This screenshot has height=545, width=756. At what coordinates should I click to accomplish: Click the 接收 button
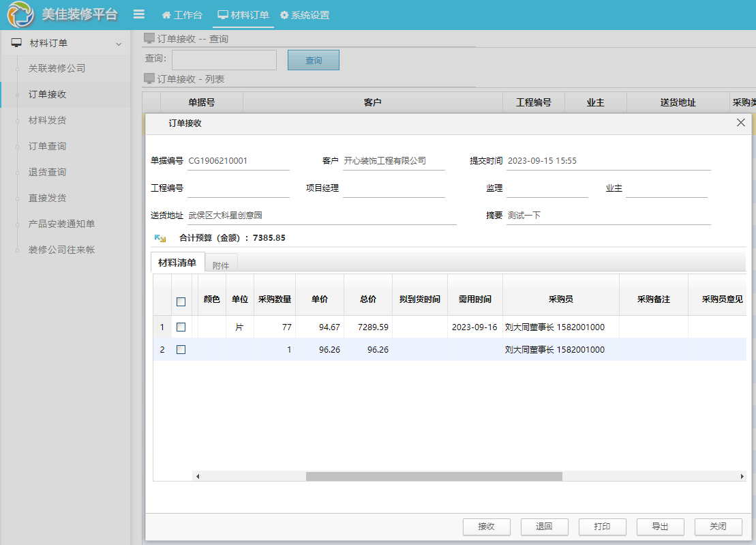486,527
